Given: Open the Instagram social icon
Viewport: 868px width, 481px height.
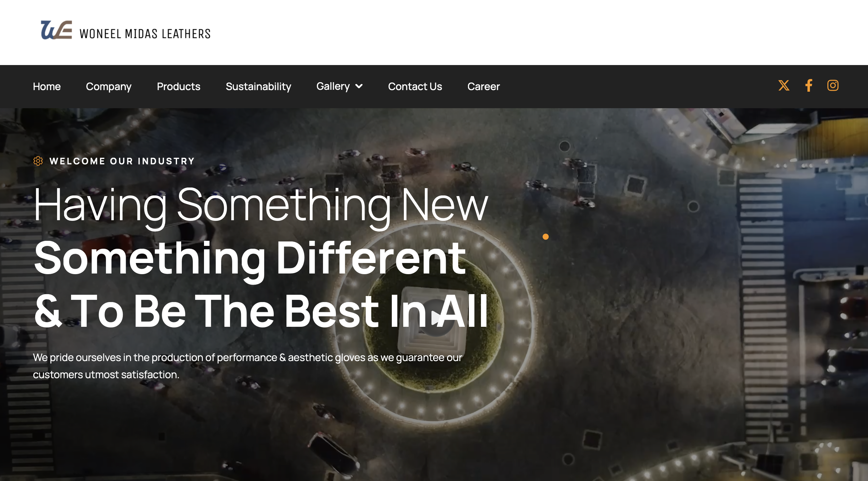Looking at the screenshot, I should click(832, 85).
